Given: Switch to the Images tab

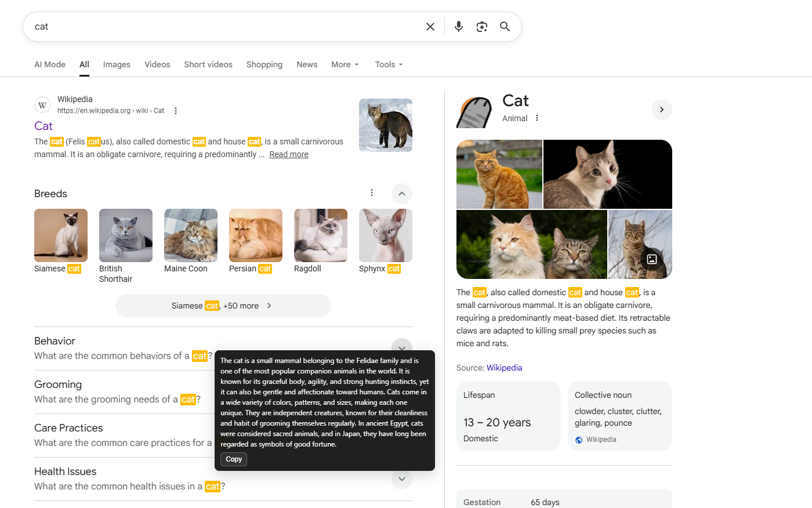Looking at the screenshot, I should pyautogui.click(x=116, y=64).
